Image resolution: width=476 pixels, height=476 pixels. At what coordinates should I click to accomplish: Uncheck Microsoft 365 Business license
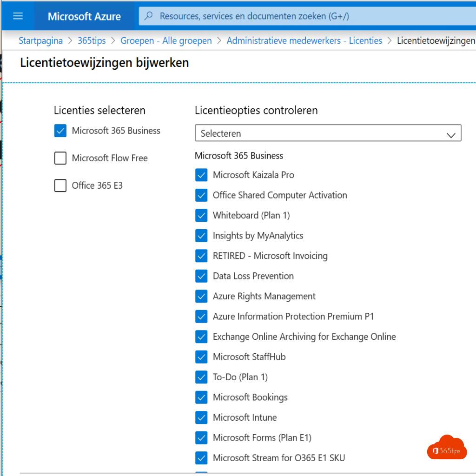coord(60,131)
